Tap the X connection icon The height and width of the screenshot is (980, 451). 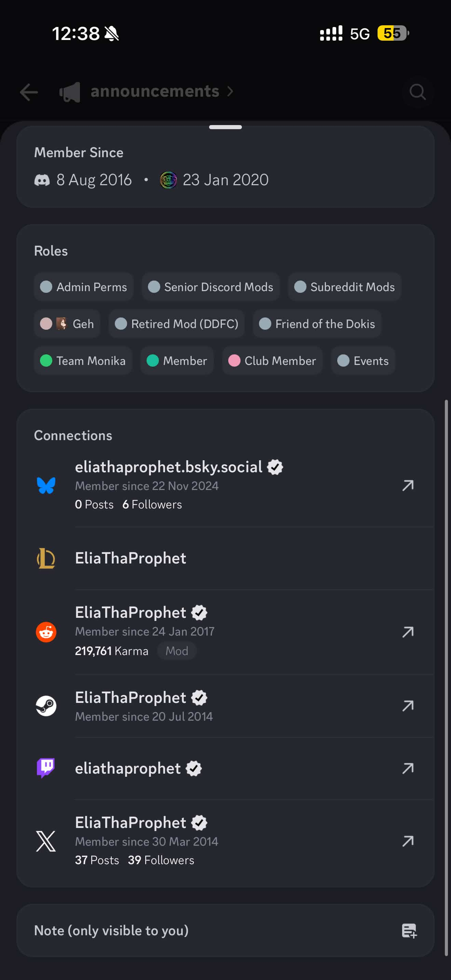pyautogui.click(x=46, y=841)
